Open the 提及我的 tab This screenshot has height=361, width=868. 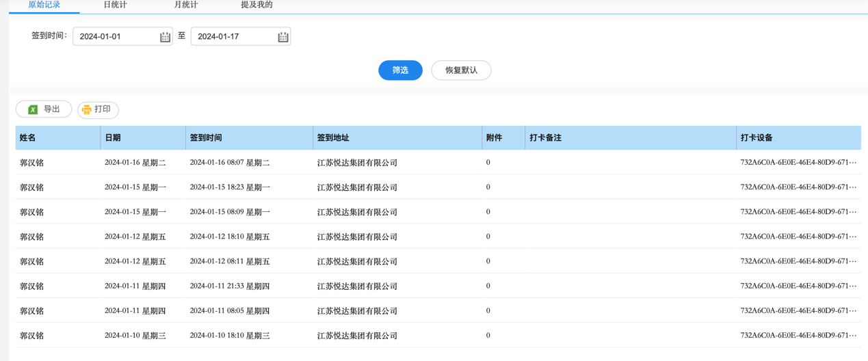257,5
